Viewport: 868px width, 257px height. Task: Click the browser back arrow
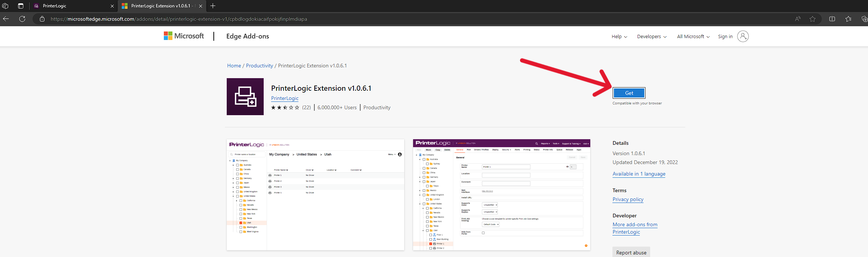click(x=6, y=19)
